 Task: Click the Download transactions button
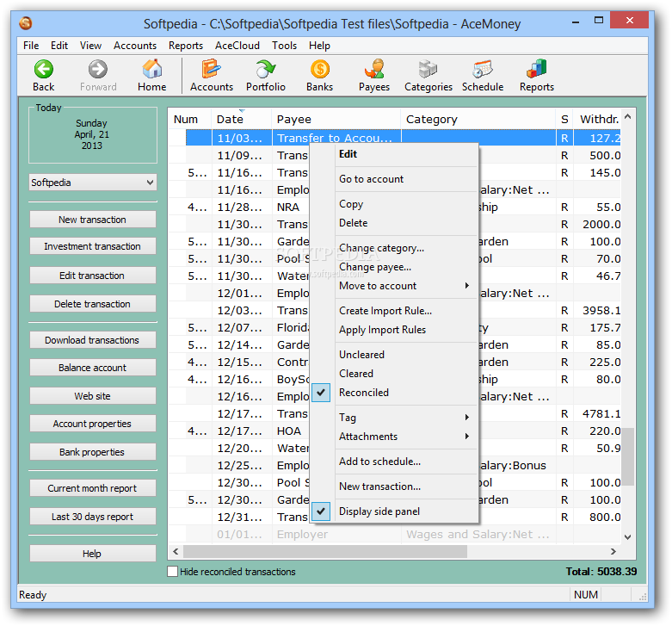click(93, 340)
